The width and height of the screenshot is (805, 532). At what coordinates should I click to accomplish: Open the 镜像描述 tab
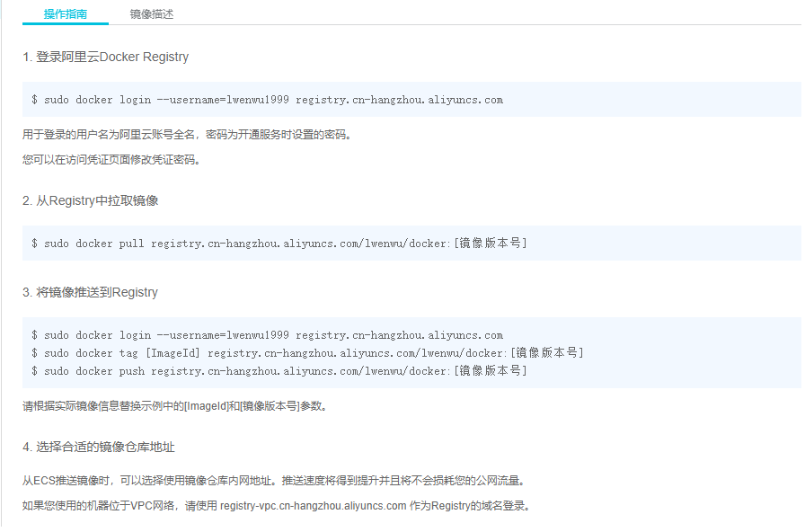pyautogui.click(x=152, y=14)
